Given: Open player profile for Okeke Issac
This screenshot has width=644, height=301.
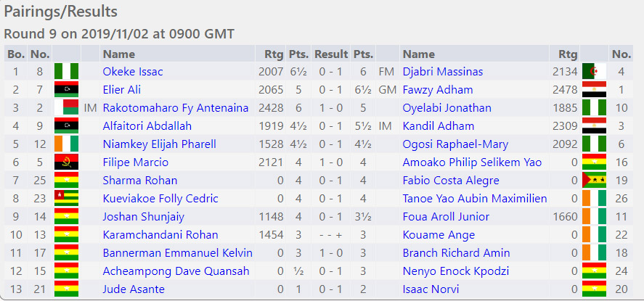Looking at the screenshot, I should (x=133, y=72).
